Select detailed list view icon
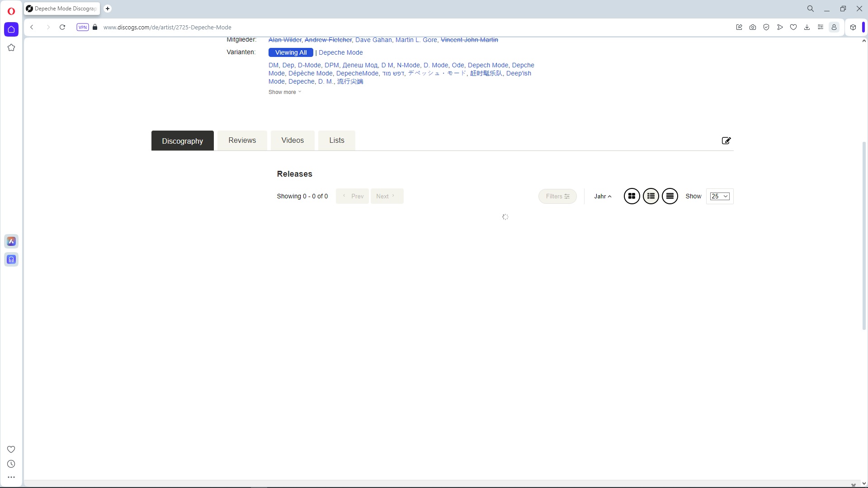The height and width of the screenshot is (488, 868). (651, 196)
